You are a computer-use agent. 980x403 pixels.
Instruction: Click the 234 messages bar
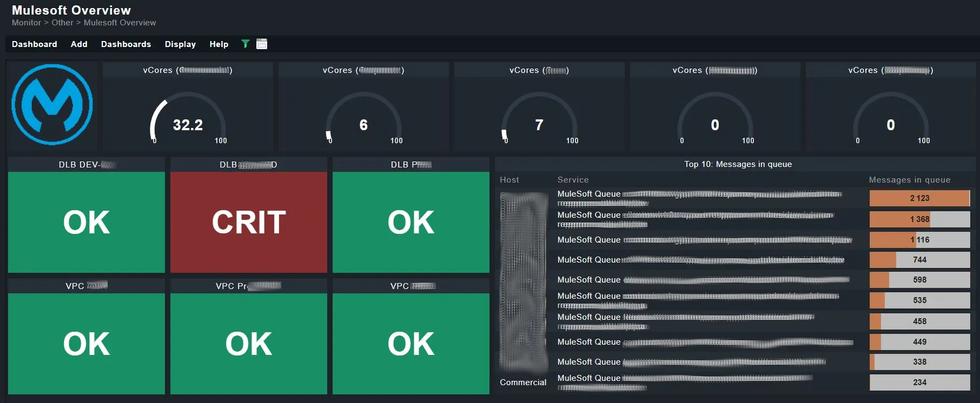coord(919,382)
